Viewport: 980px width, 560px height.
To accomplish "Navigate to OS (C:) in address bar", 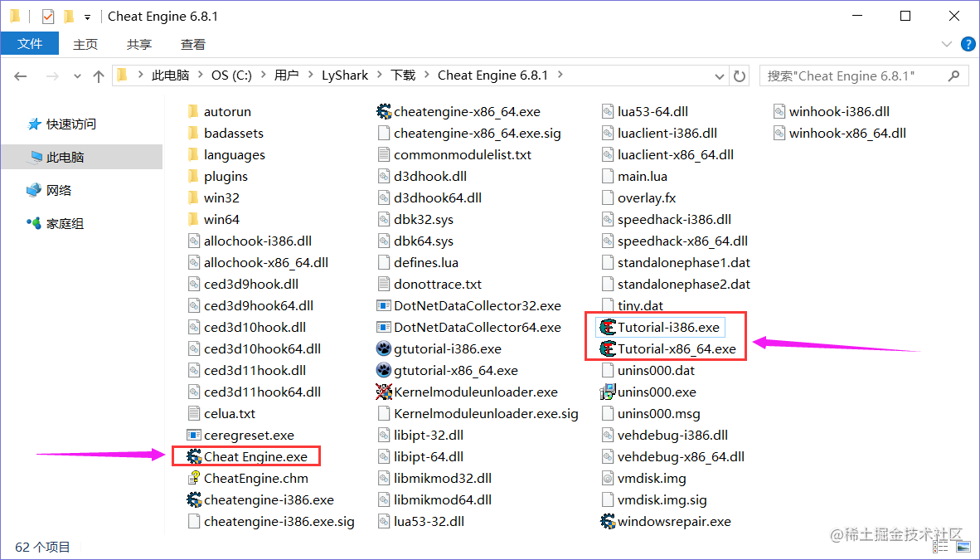I will coord(231,75).
